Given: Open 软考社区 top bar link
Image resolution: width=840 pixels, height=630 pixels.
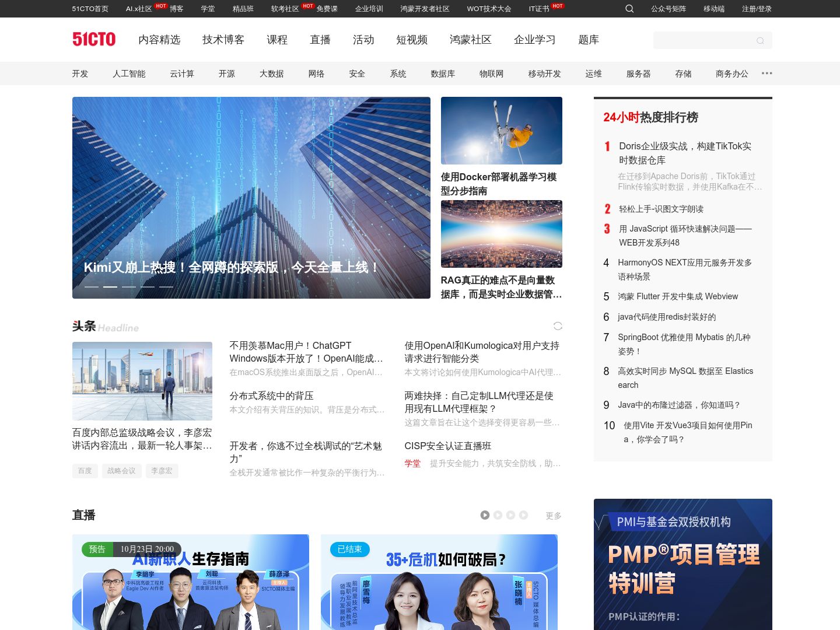Looking at the screenshot, I should tap(285, 9).
